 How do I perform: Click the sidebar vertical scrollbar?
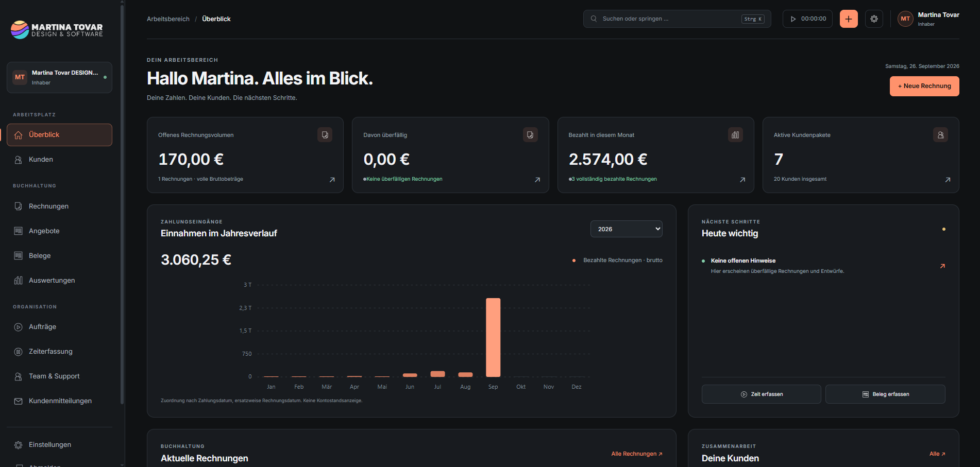coord(122,204)
